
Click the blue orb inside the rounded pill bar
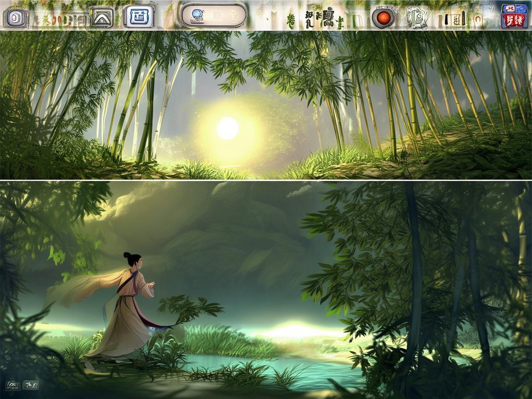tap(197, 15)
